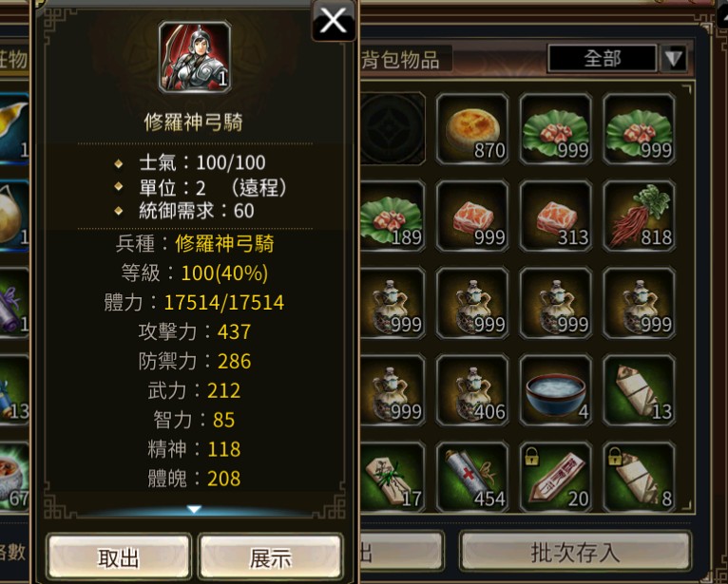Select the flatbread item showing 870
The width and height of the screenshot is (728, 584).
(x=472, y=129)
